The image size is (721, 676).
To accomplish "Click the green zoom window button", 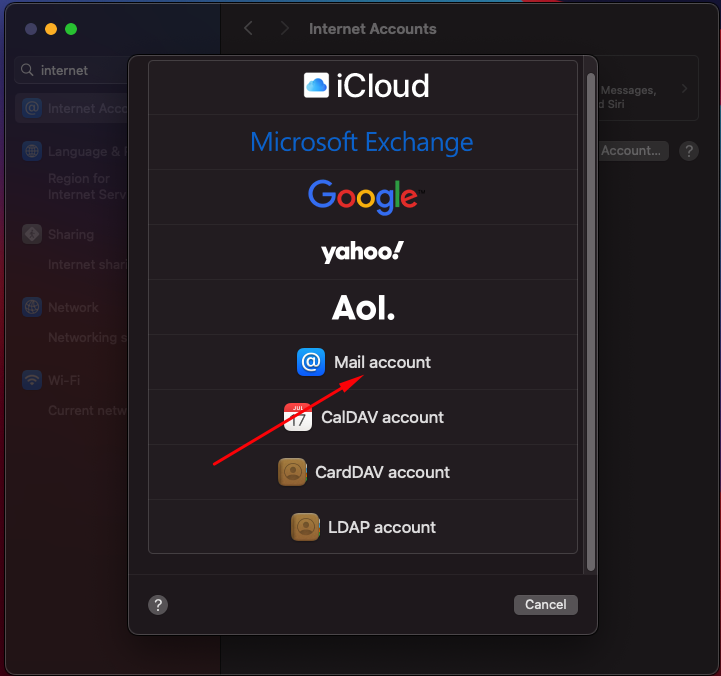I will 71,29.
